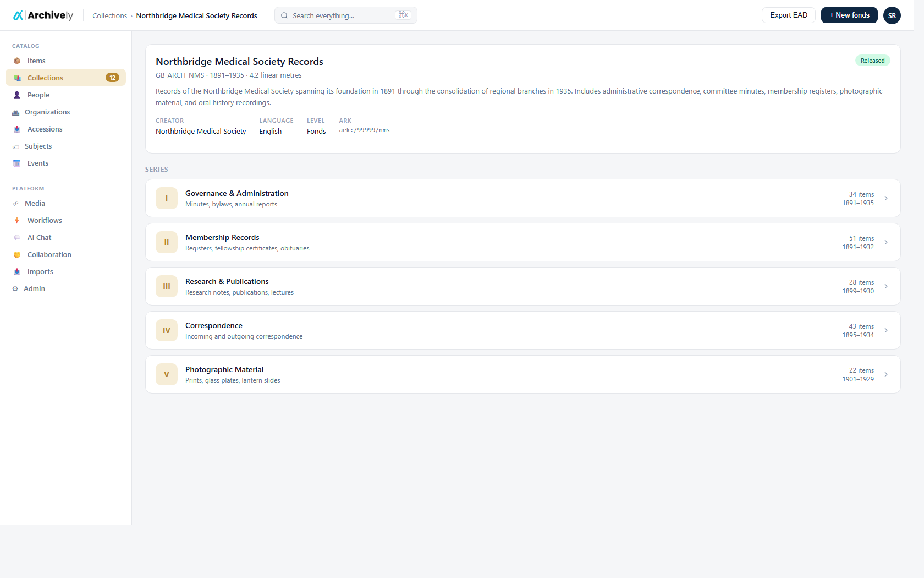Click the series III numeral badge

pyautogui.click(x=167, y=286)
